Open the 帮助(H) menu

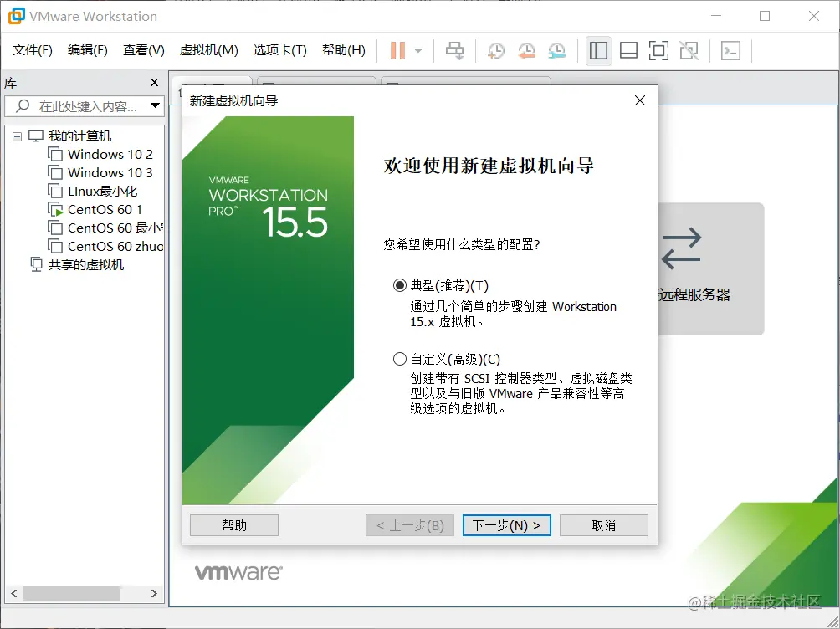coord(343,50)
